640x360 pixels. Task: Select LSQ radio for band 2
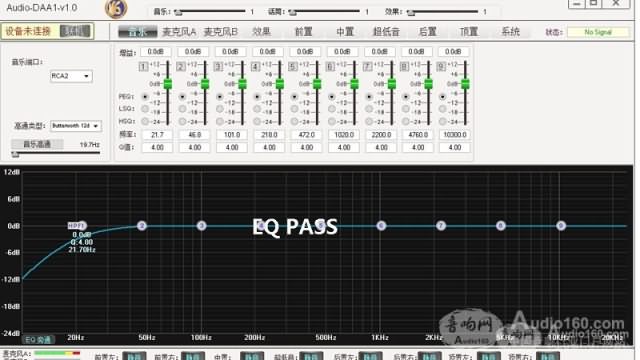click(182, 109)
